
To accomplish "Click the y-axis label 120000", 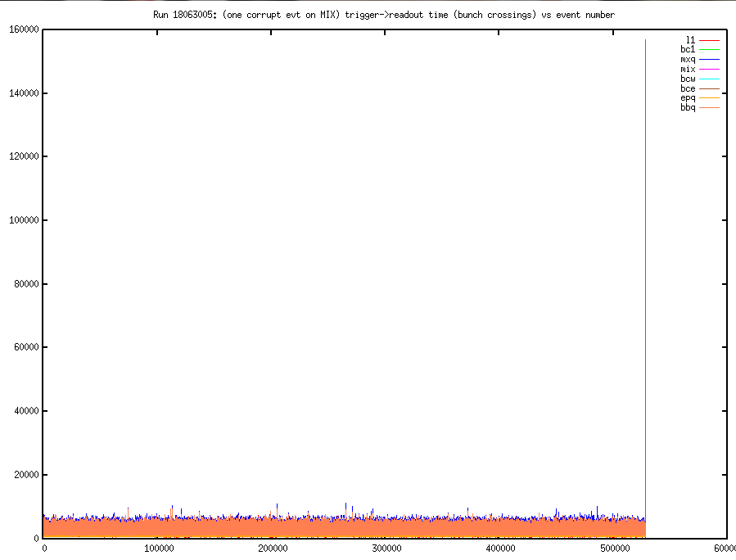I will coord(24,156).
